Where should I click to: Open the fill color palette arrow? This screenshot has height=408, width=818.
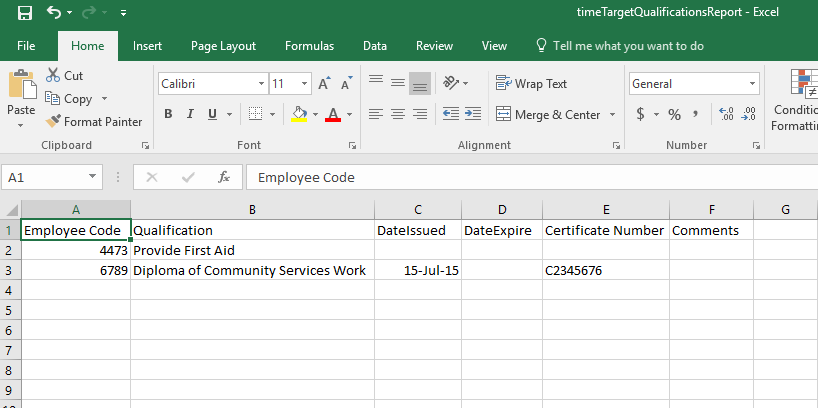[316, 114]
